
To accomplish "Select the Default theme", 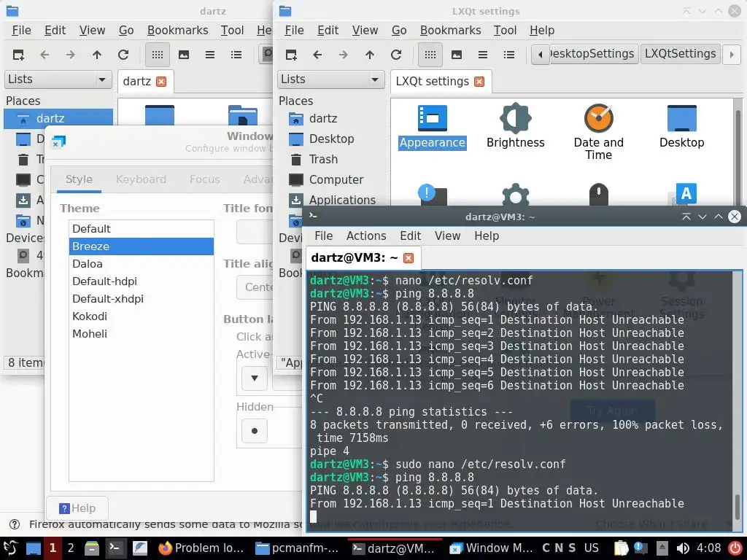I will click(x=142, y=229).
